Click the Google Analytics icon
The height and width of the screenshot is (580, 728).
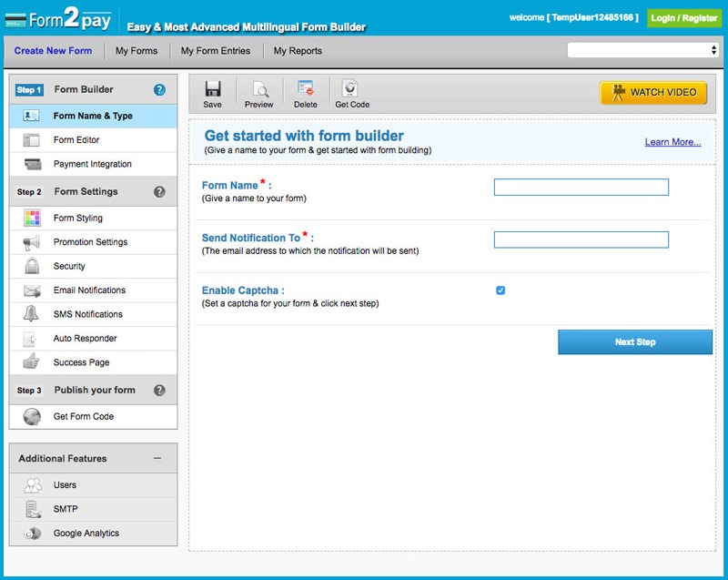coord(33,534)
